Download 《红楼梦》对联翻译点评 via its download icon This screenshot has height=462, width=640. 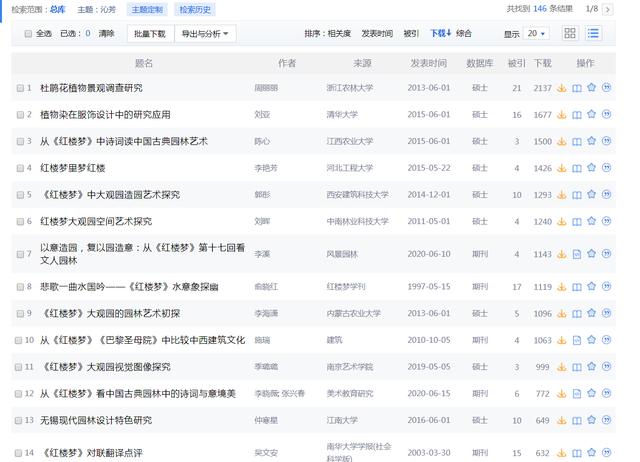[x=562, y=453]
